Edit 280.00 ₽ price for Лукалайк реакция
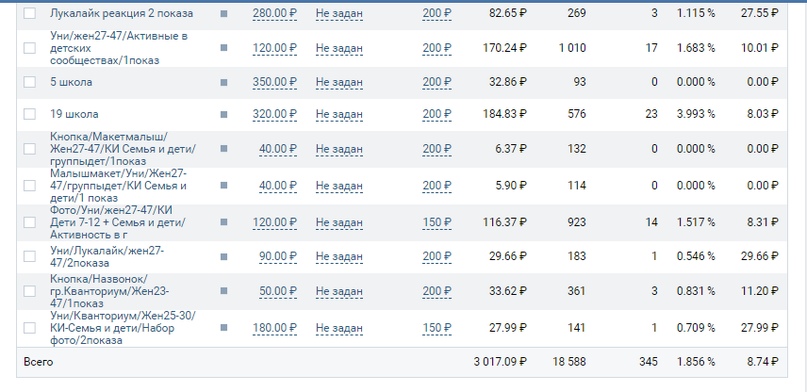This screenshot has width=807, height=392. [x=275, y=14]
